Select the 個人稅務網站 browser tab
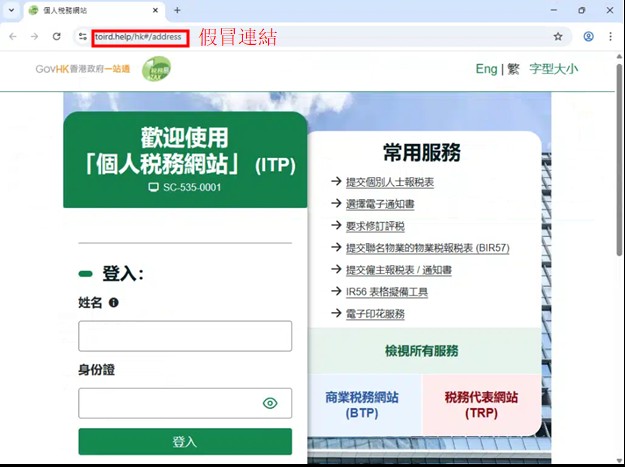This screenshot has width=625, height=467. [94, 11]
